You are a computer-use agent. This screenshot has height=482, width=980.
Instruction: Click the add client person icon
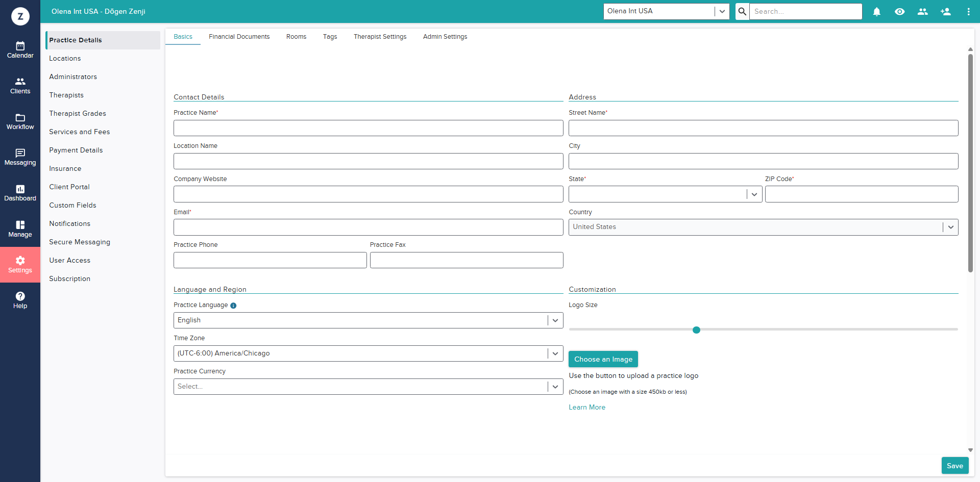[945, 11]
